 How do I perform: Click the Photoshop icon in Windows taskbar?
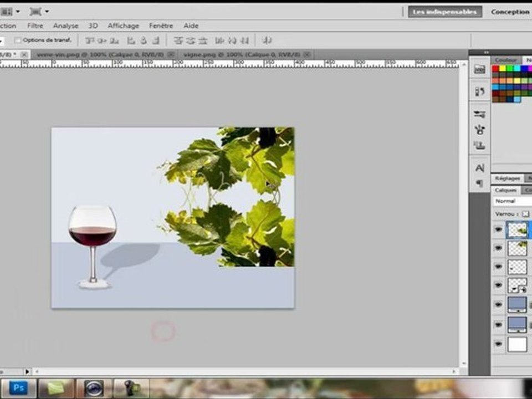tap(18, 388)
